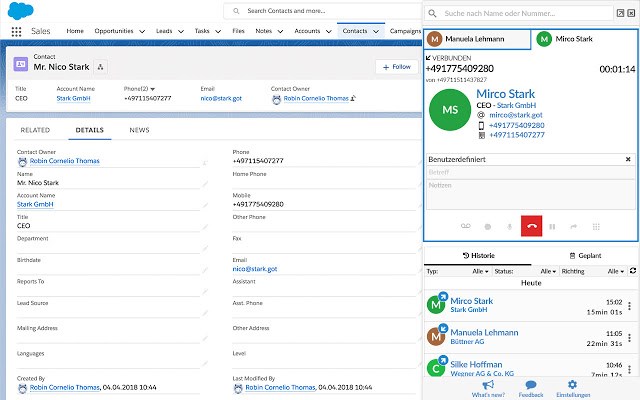Open the App Launcher grid icon
Viewport: 640px width, 400px height.
coord(16,31)
